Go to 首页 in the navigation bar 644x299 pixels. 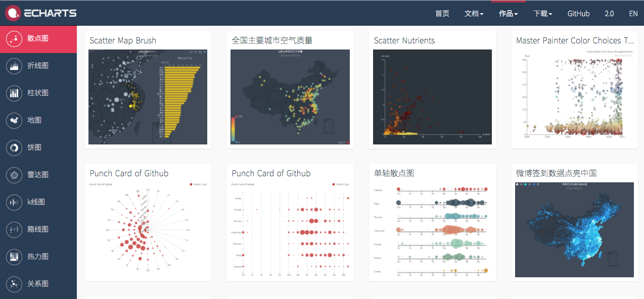click(442, 14)
